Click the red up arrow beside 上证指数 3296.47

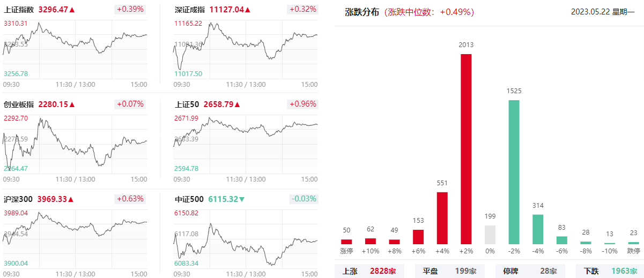(x=72, y=10)
